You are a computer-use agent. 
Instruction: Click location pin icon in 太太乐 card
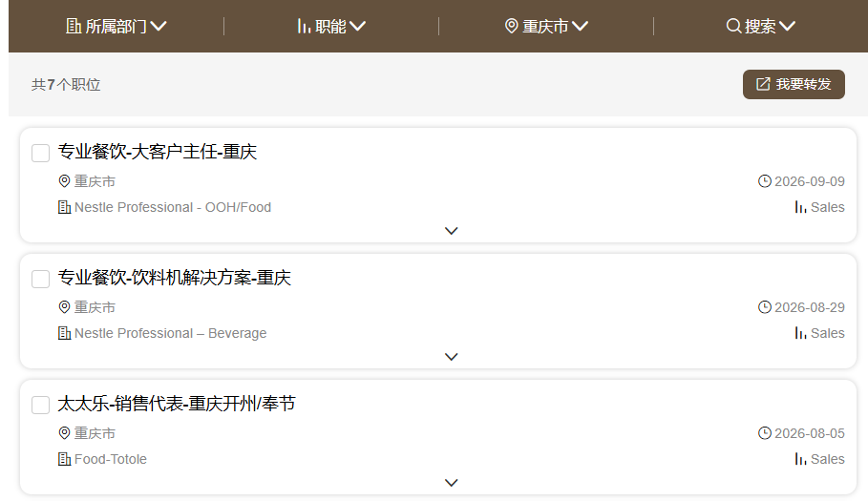click(64, 433)
